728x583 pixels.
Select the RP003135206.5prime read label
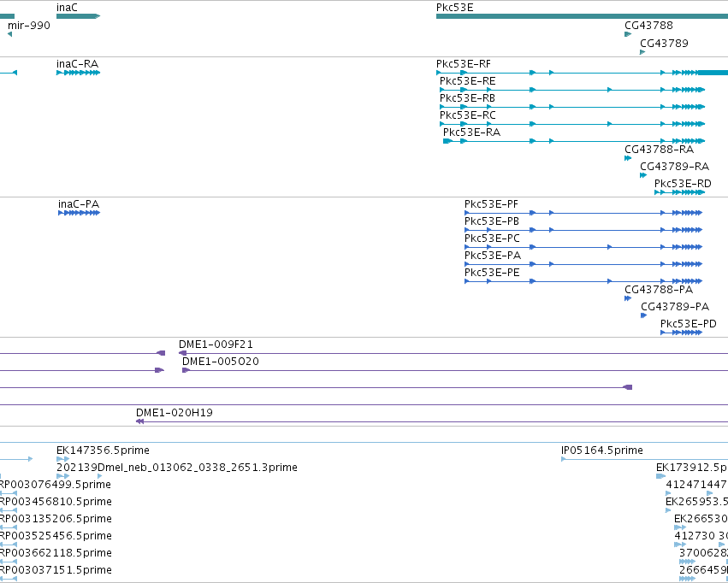[x=56, y=519]
